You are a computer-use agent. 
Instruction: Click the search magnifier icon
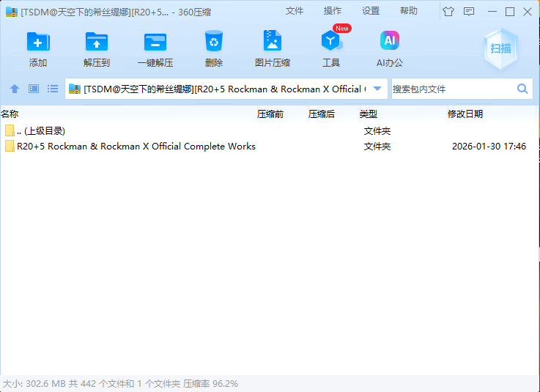click(522, 89)
